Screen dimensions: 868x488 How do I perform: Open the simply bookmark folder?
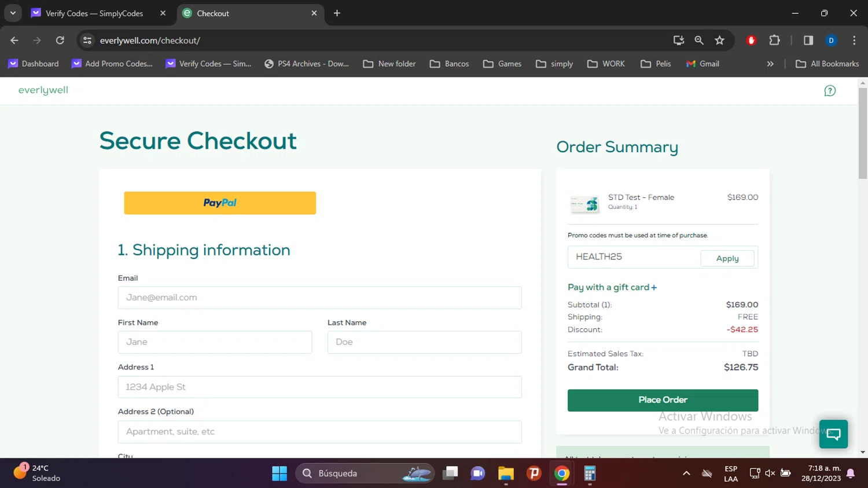[554, 64]
